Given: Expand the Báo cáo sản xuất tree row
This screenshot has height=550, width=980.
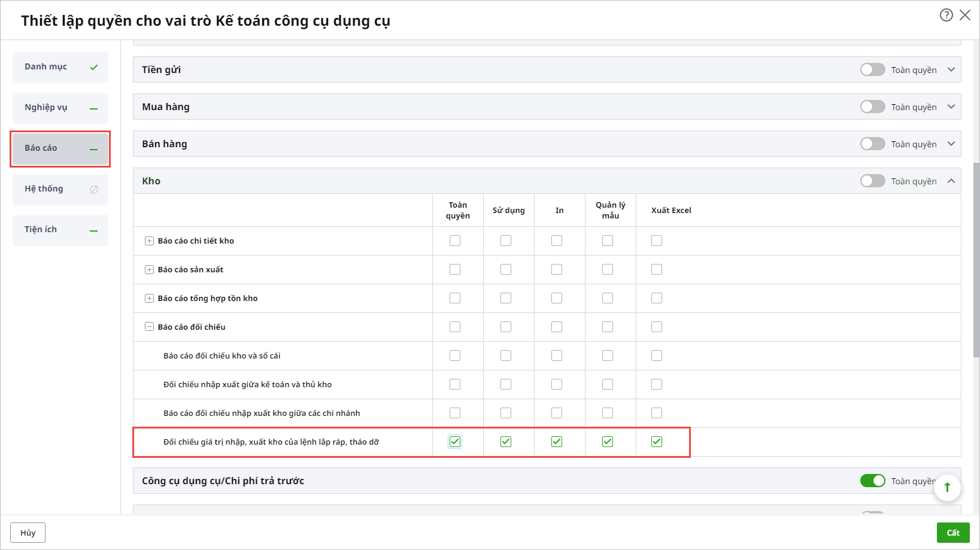Looking at the screenshot, I should coord(150,270).
